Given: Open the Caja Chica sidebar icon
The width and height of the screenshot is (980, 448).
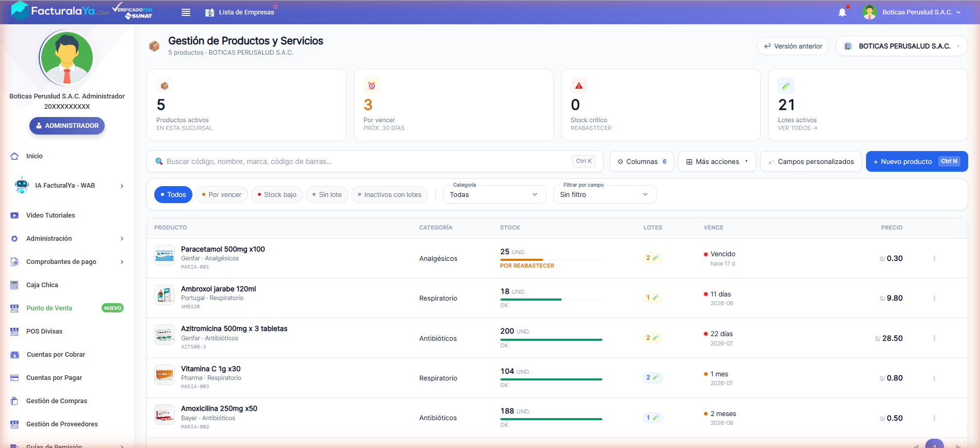Looking at the screenshot, I should click(x=14, y=285).
